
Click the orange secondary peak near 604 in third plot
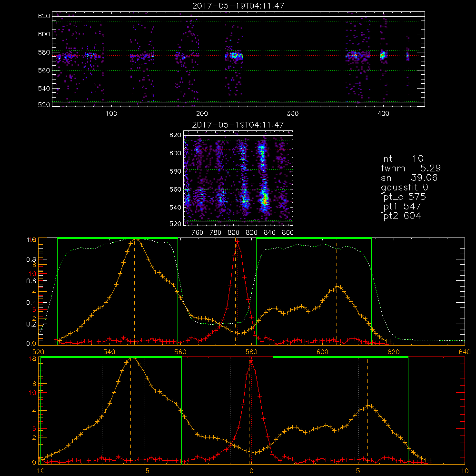[x=337, y=286]
